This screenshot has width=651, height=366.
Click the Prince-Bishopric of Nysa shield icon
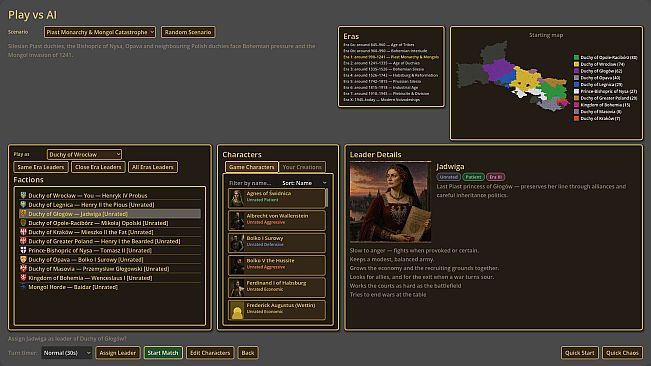coord(23,250)
